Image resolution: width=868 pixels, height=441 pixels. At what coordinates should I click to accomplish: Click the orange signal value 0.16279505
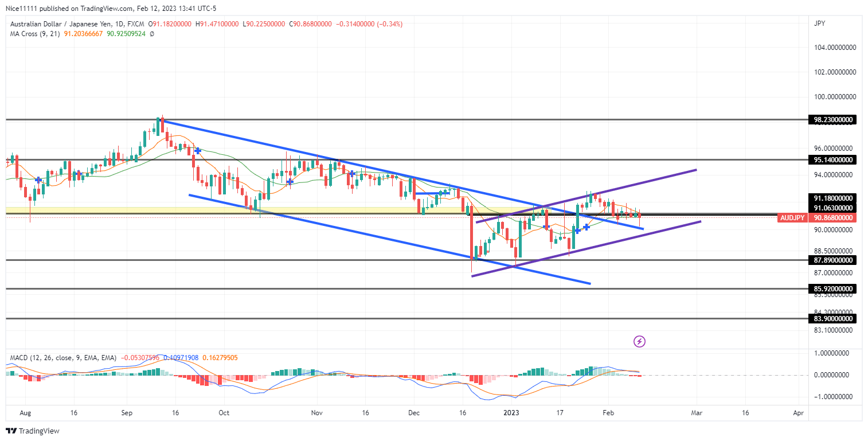coord(220,358)
